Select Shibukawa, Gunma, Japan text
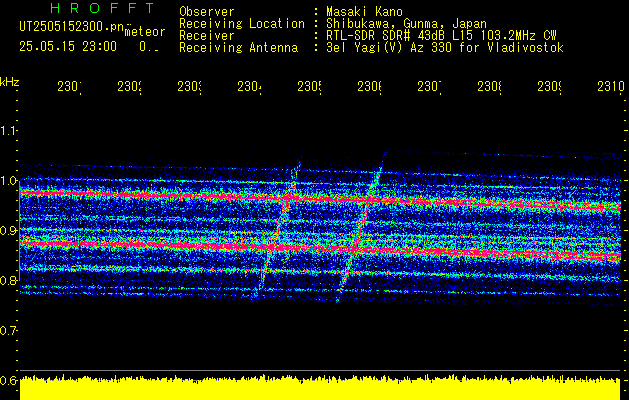 (406, 24)
